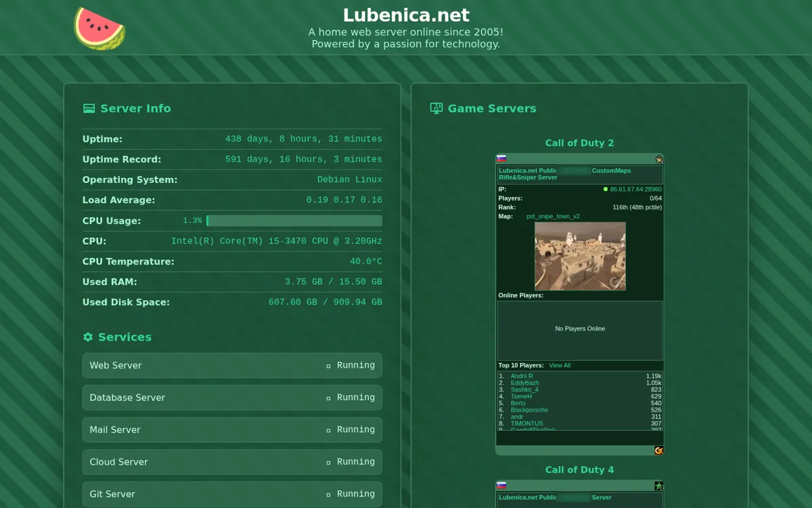Click the Players count 0/64

pyautogui.click(x=656, y=198)
